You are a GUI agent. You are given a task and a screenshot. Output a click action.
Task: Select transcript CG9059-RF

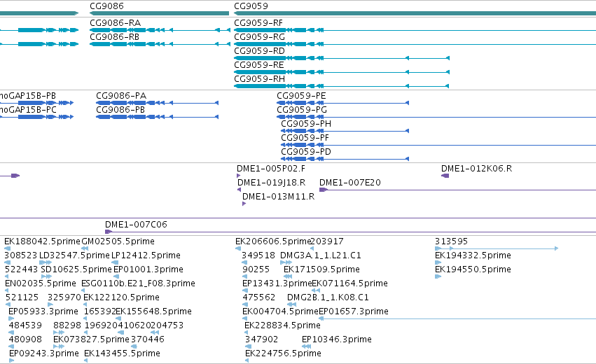point(258,23)
